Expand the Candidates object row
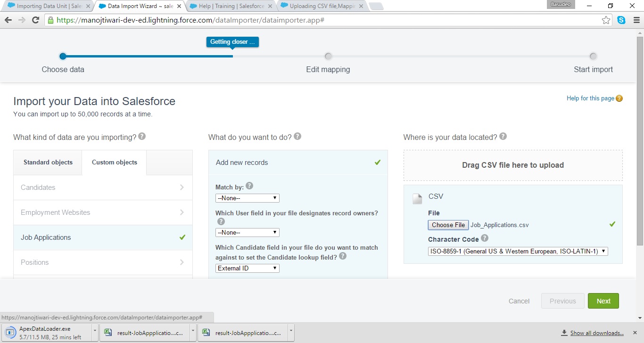The width and height of the screenshot is (644, 343). (103, 188)
